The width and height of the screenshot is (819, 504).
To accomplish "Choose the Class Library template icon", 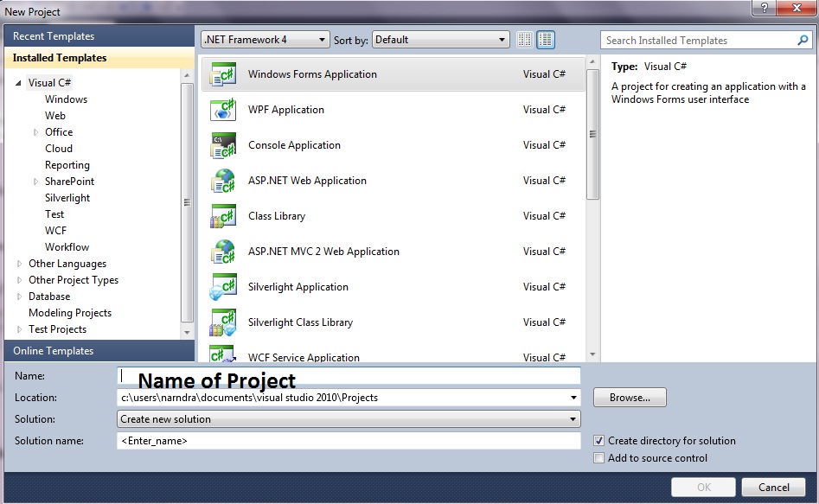I will (223, 216).
